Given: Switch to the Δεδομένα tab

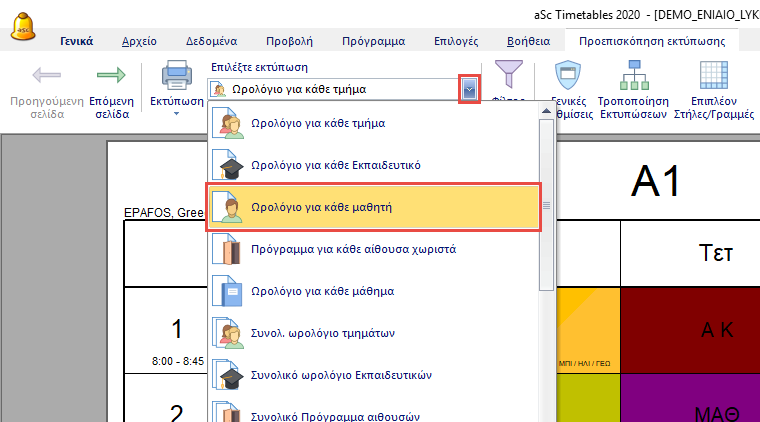Looking at the screenshot, I should [x=211, y=41].
